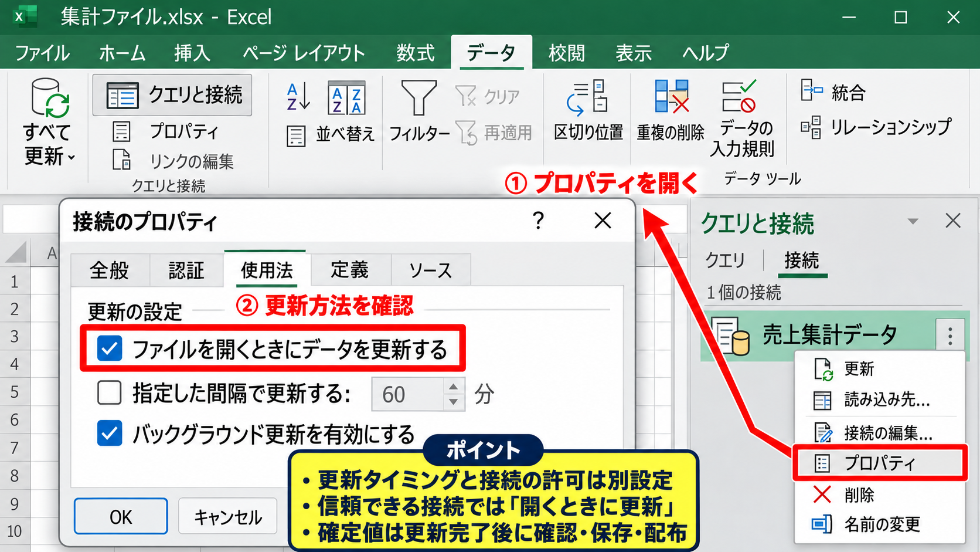
Task: Click the 統合 consolidate icon
Action: pos(812,91)
